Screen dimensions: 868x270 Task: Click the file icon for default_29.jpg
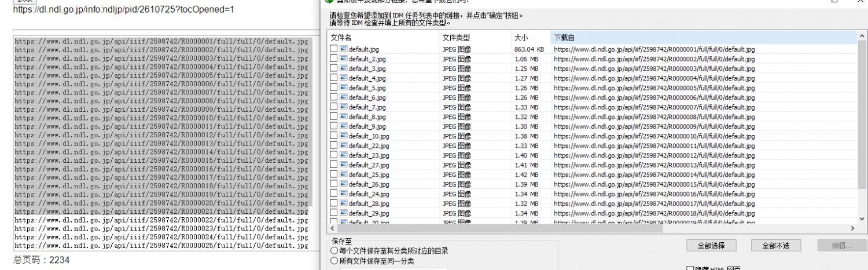(x=343, y=213)
